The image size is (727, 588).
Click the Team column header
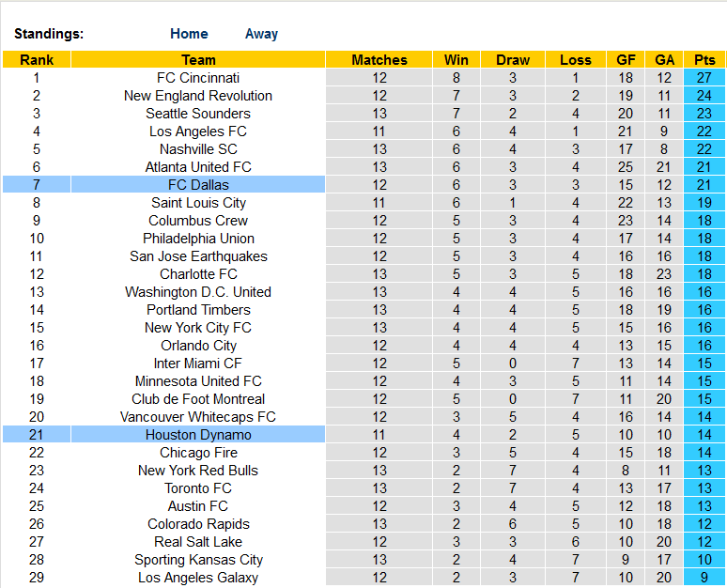[198, 60]
